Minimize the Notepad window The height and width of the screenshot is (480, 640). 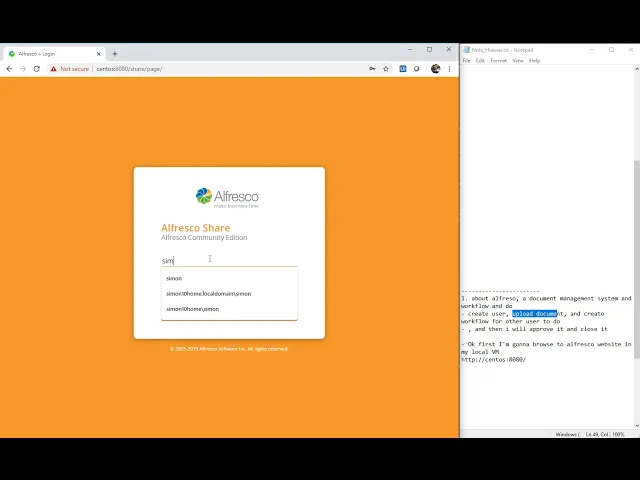592,50
